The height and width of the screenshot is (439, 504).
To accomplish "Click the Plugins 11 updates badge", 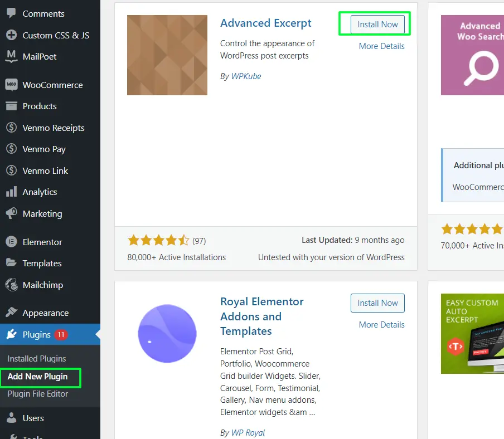I will [x=61, y=335].
